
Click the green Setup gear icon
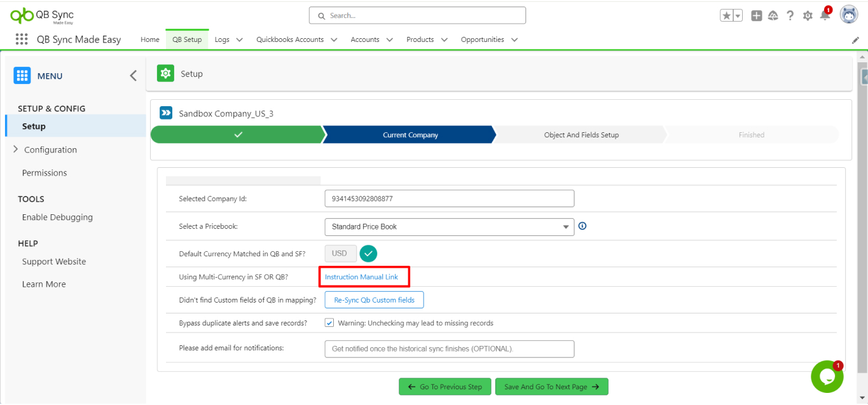(165, 74)
